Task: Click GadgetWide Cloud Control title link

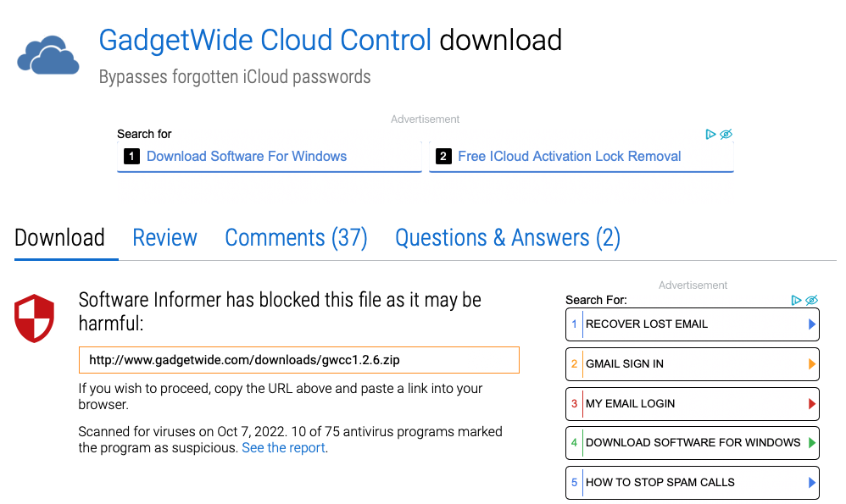Action: tap(265, 41)
